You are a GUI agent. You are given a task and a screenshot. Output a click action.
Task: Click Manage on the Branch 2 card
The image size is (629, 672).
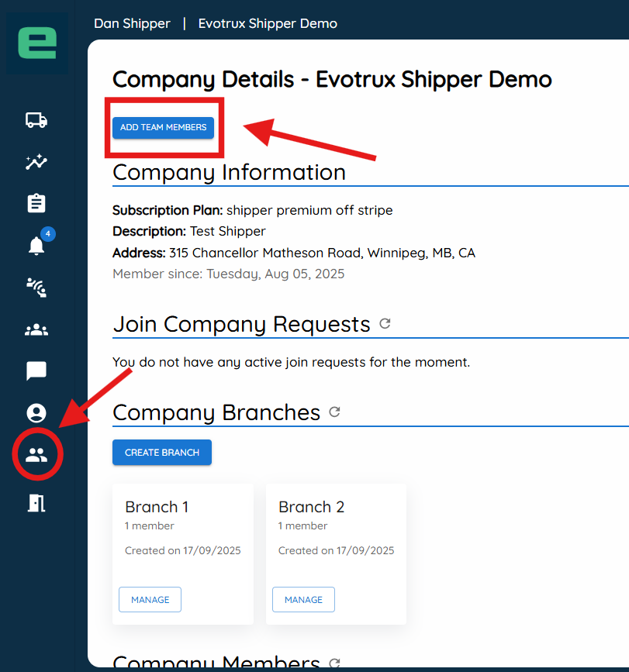[x=303, y=600]
